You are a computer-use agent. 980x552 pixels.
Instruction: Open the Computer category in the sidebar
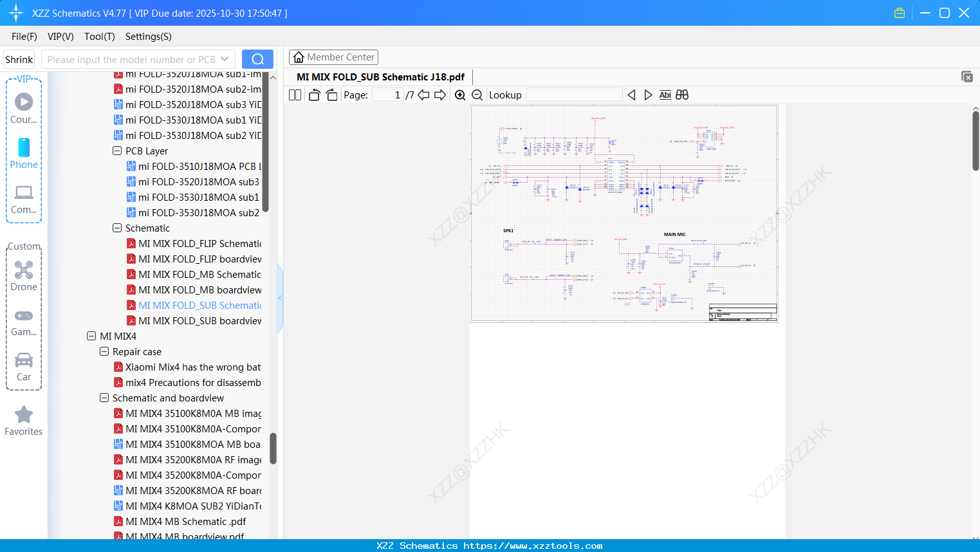click(24, 199)
